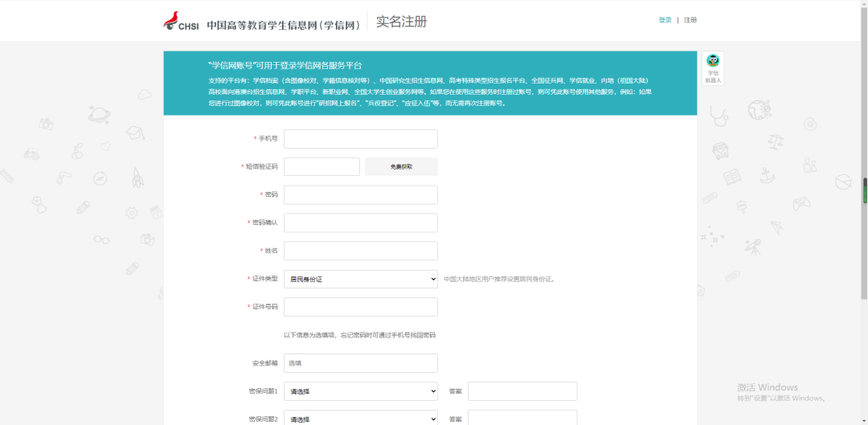This screenshot has width=868, height=425.
Task: Open the 学信机器人 robot assistant
Action: (712, 68)
